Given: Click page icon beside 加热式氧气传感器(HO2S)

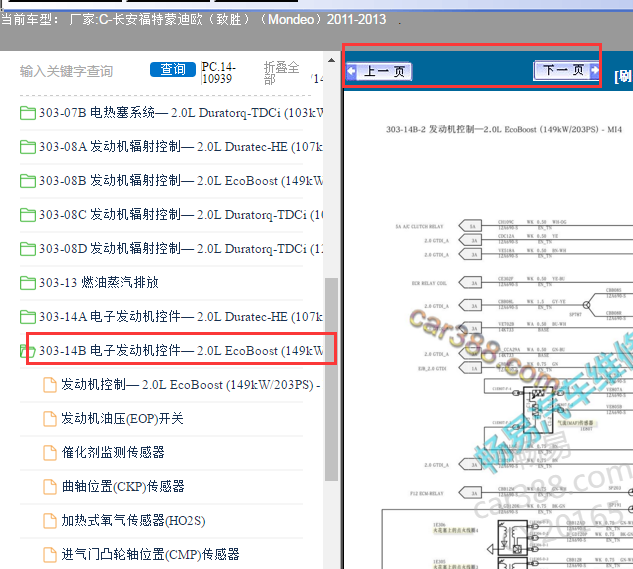Looking at the screenshot, I should point(50,521).
